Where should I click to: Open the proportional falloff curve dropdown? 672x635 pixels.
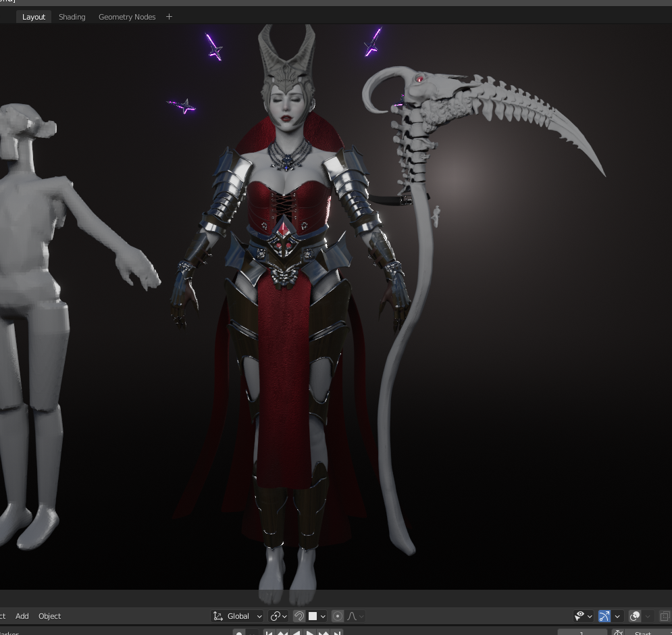pos(355,616)
